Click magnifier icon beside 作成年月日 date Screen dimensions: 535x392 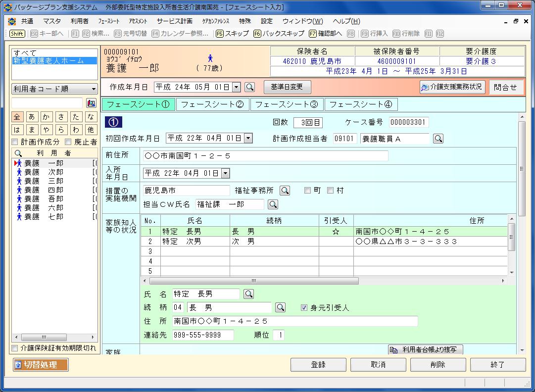pyautogui.click(x=250, y=87)
